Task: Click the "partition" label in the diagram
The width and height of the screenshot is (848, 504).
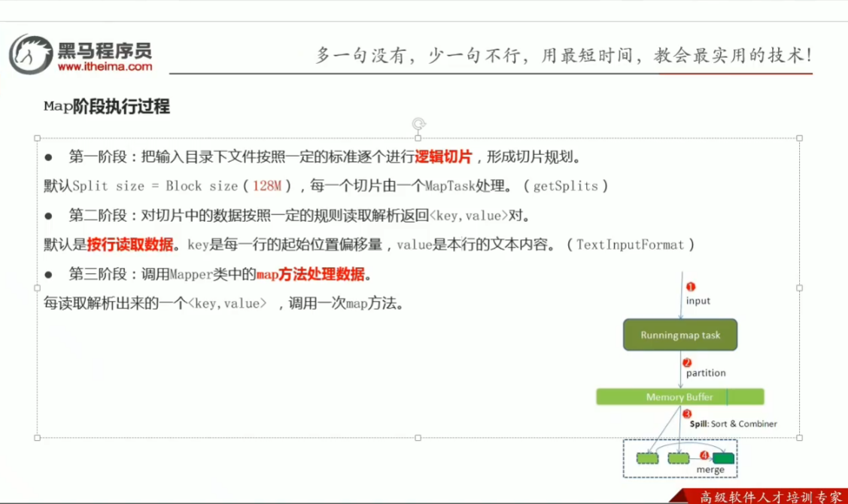Action: click(706, 372)
